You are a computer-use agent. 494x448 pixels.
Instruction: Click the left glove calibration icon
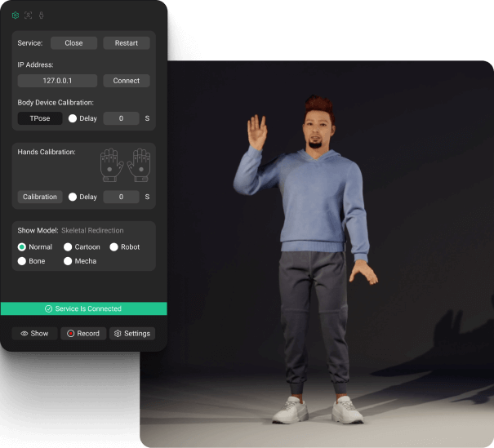click(112, 165)
